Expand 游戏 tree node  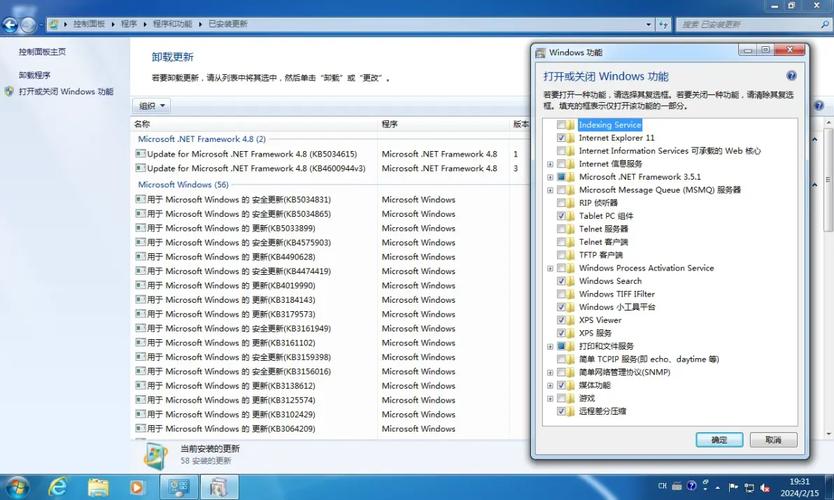(550, 398)
